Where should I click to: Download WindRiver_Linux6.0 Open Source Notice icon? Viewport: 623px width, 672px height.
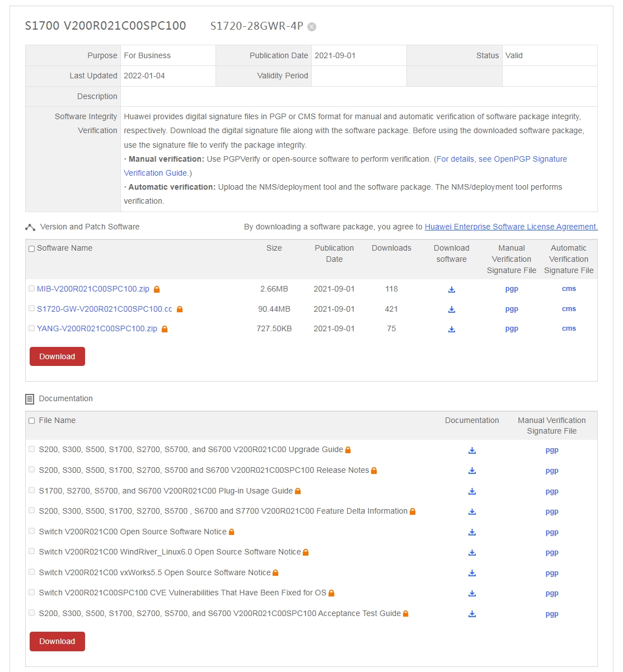(x=472, y=552)
